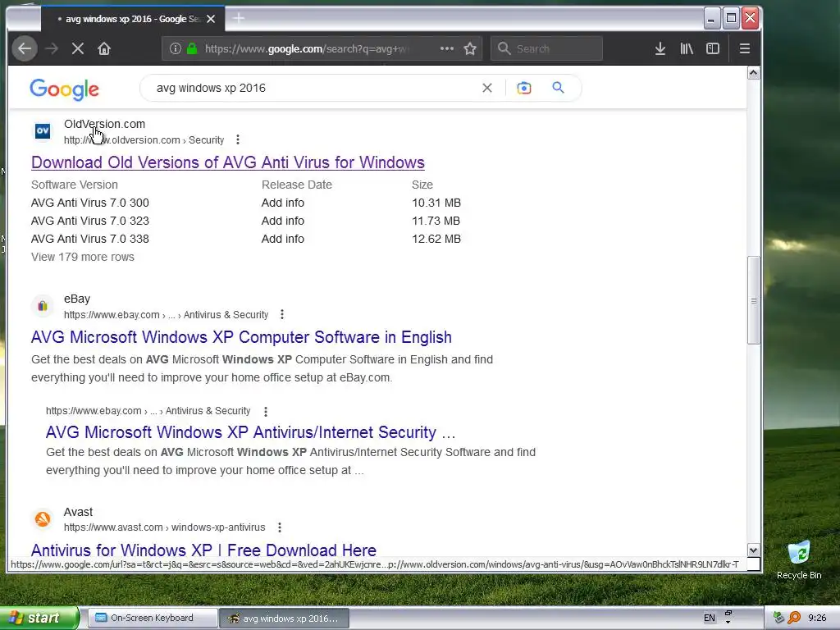Image resolution: width=840 pixels, height=630 pixels.
Task: Open AVG Microsoft Windows XP Antivirus/Internet Security link
Action: (250, 431)
